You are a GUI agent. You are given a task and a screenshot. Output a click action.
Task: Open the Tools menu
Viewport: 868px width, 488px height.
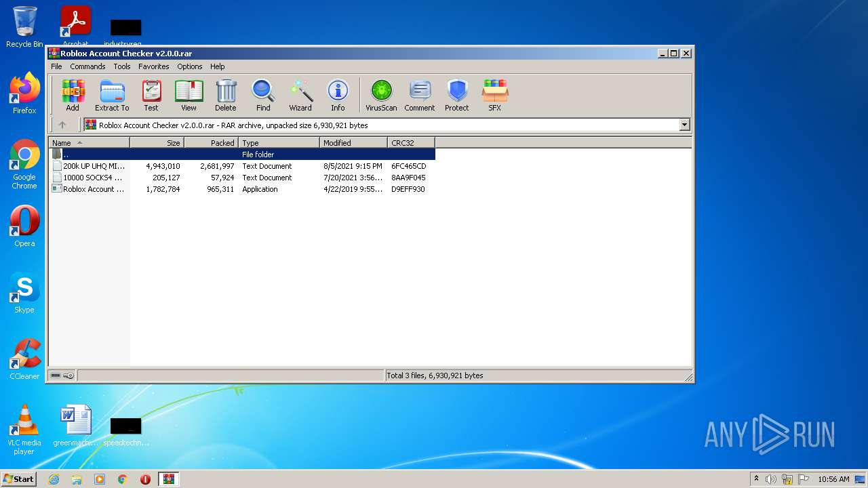(122, 66)
